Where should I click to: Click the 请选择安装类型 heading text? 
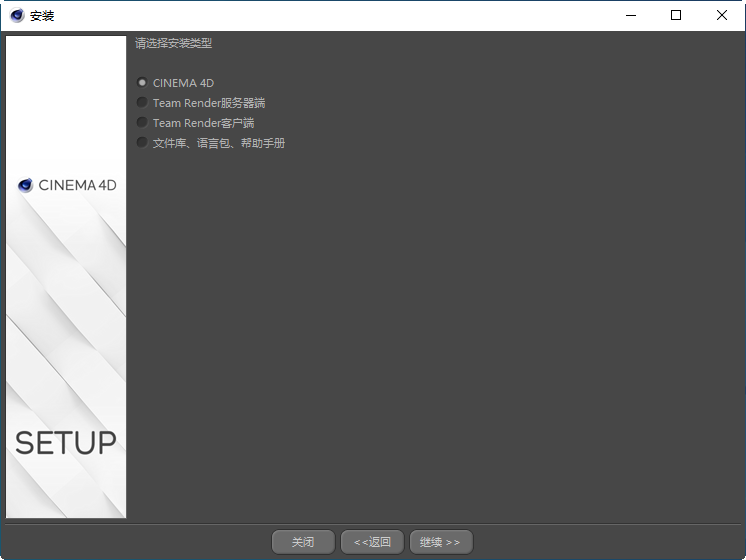pyautogui.click(x=174, y=44)
